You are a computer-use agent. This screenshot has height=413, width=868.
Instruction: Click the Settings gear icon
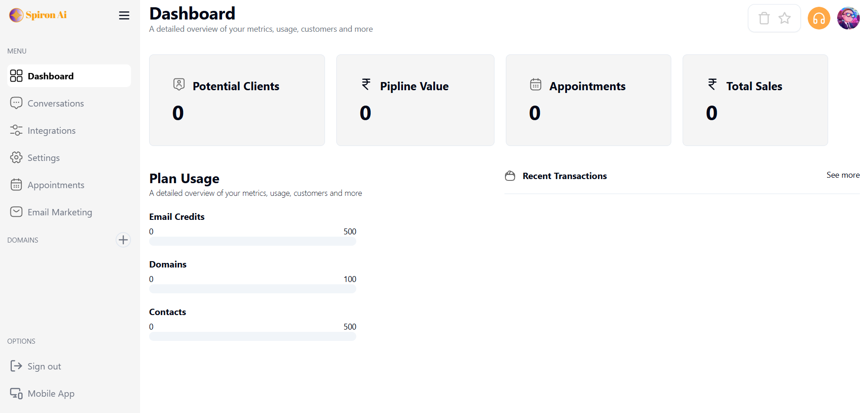click(x=16, y=158)
